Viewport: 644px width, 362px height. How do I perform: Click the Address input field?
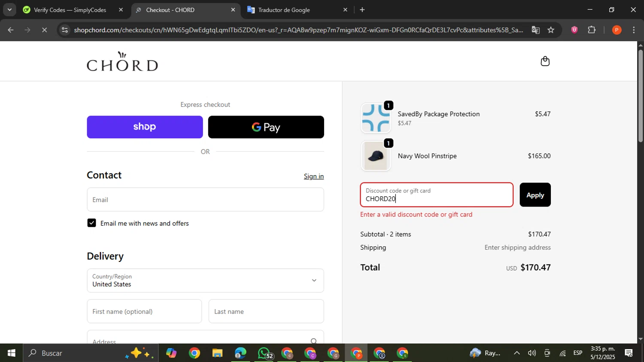click(x=205, y=338)
